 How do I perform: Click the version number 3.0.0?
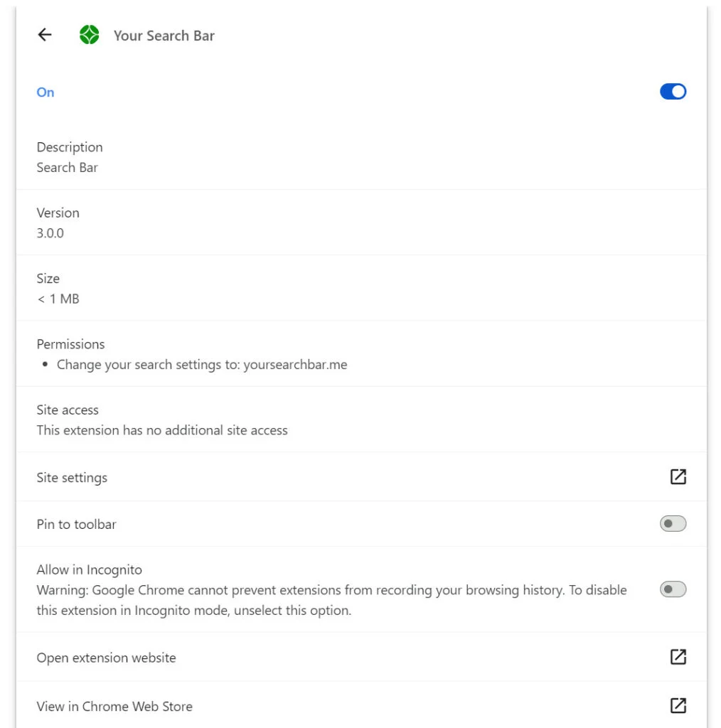(50, 233)
